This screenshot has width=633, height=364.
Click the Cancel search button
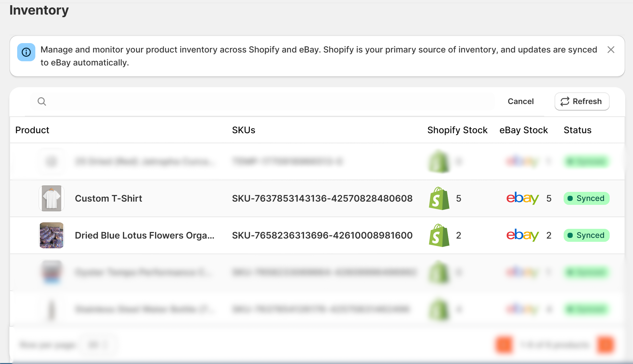pyautogui.click(x=521, y=101)
